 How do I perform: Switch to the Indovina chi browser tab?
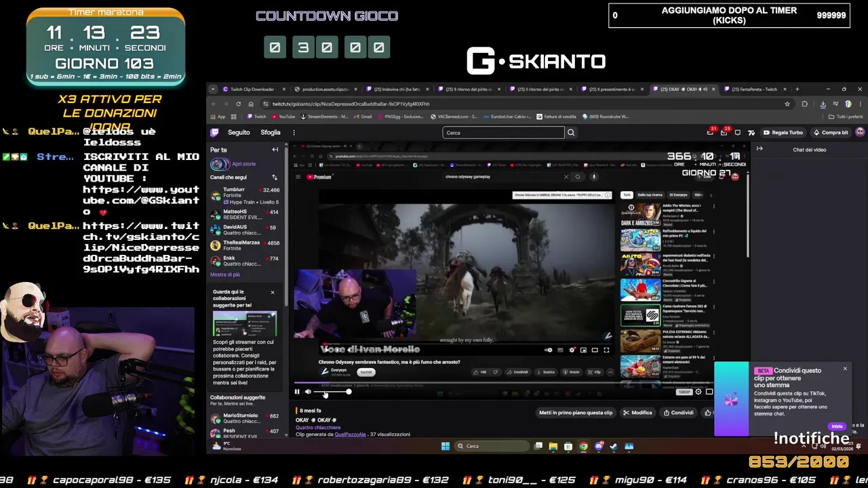pos(399,89)
